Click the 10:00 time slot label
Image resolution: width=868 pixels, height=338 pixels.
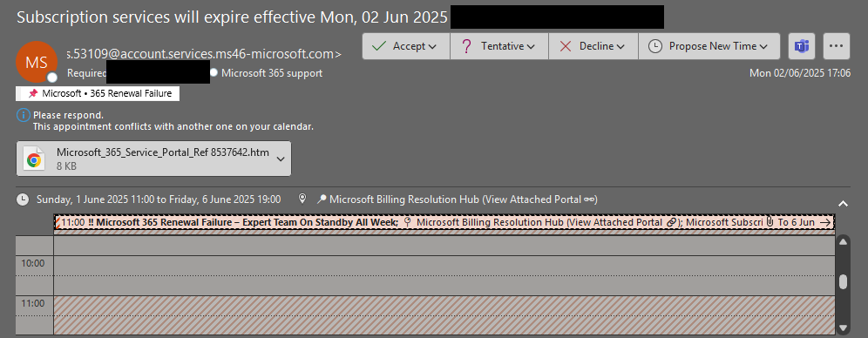click(32, 263)
